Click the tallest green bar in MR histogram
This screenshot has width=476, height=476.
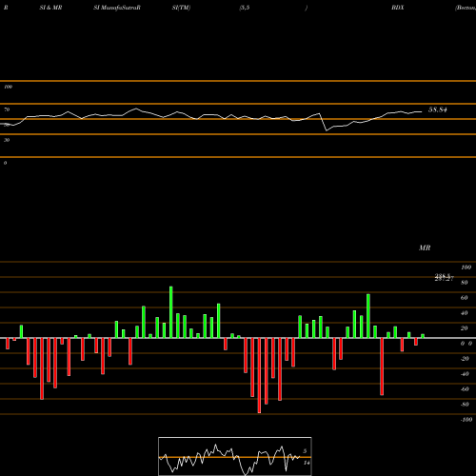tap(171, 312)
